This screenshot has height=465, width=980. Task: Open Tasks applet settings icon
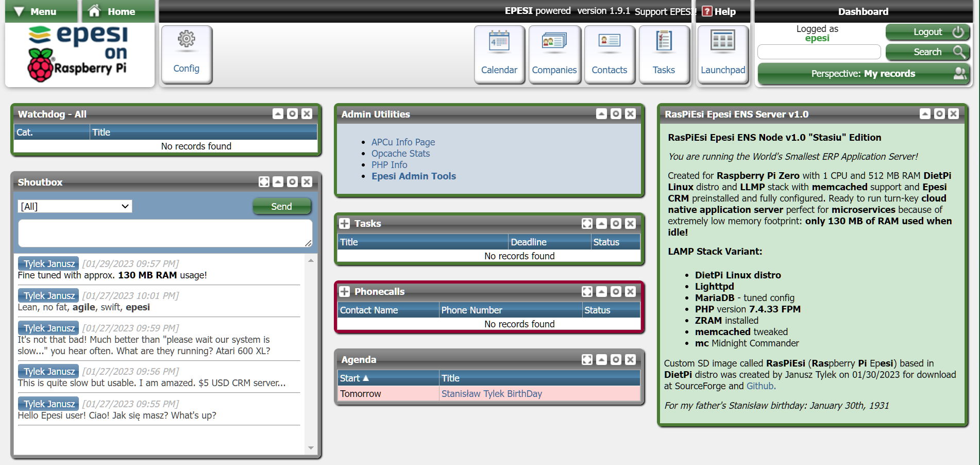point(616,224)
